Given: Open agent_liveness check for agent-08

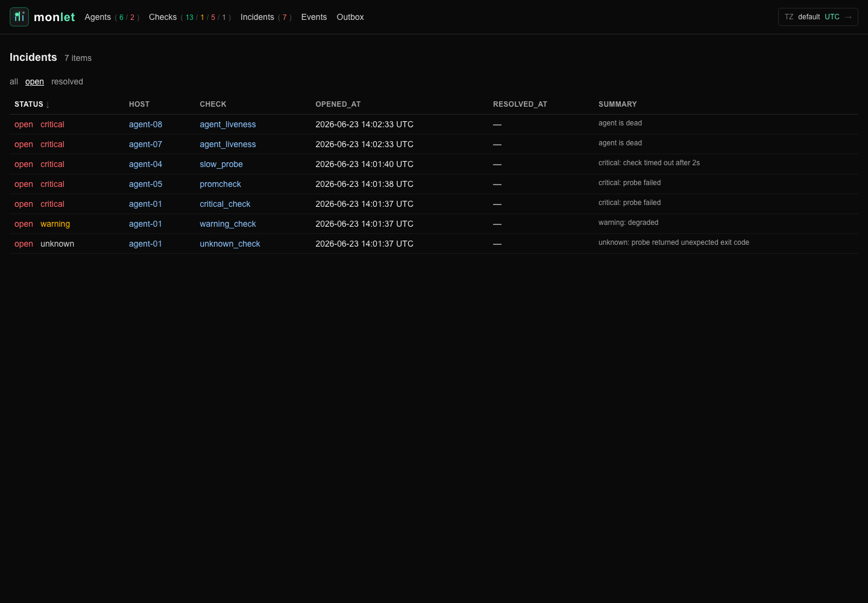Looking at the screenshot, I should tap(228, 124).
